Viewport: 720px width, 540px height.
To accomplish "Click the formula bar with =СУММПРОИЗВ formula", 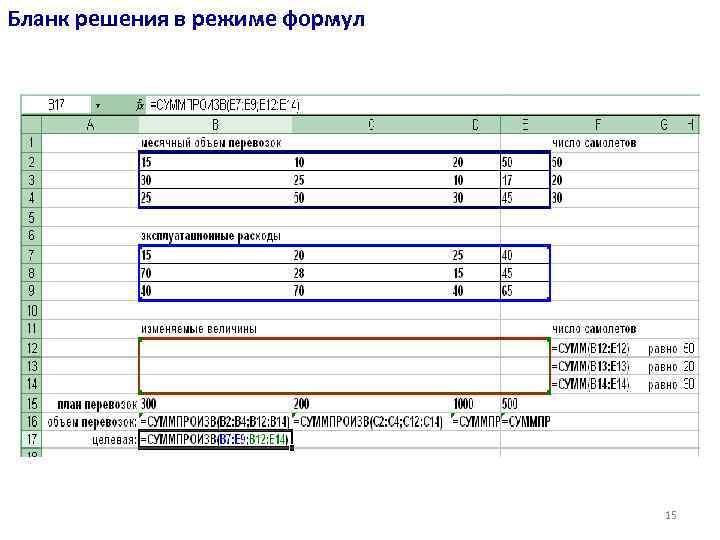I will pos(422,106).
